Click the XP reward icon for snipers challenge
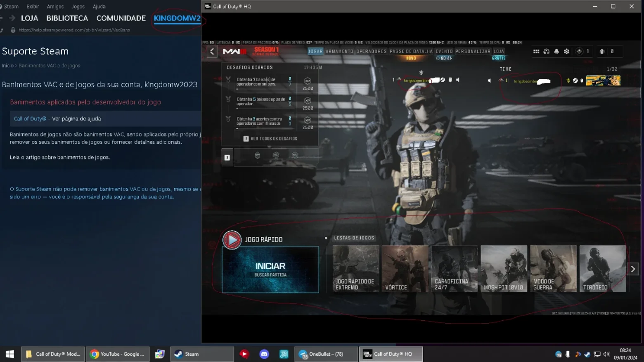Viewport: 644px width, 362px height. click(x=308, y=81)
